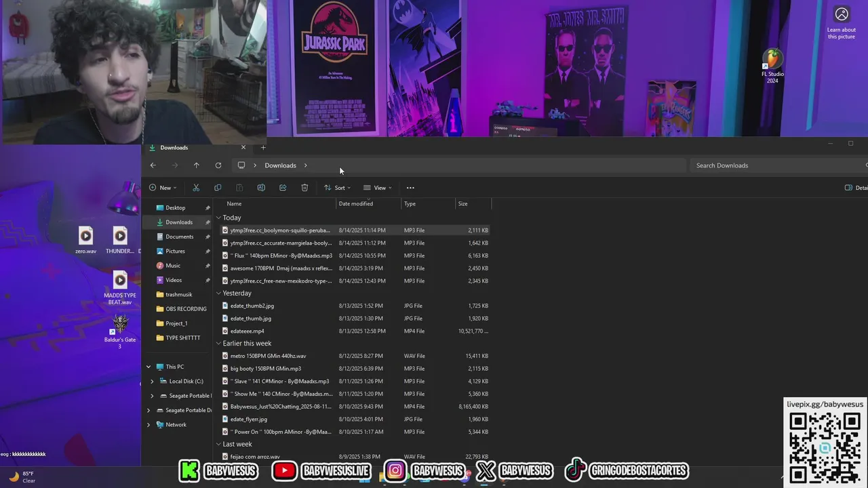868x488 pixels.
Task: Open FL Studio 2024 desktop shortcut
Action: tap(772, 66)
